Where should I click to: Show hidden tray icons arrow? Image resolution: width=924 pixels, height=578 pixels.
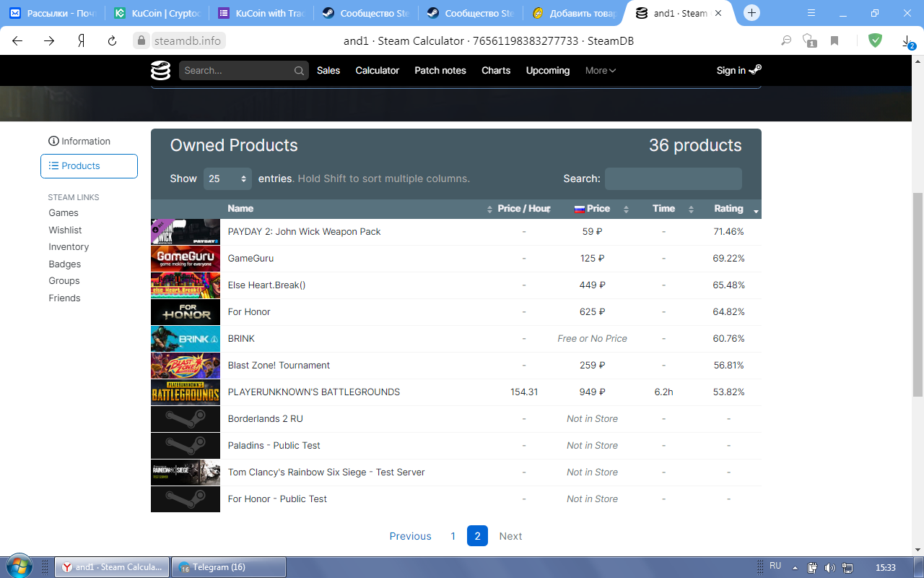[795, 568]
